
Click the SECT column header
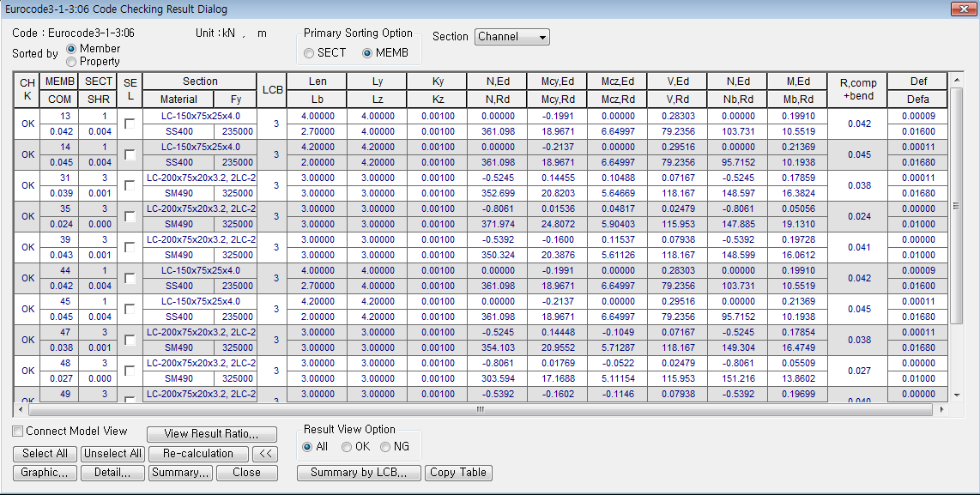[98, 81]
